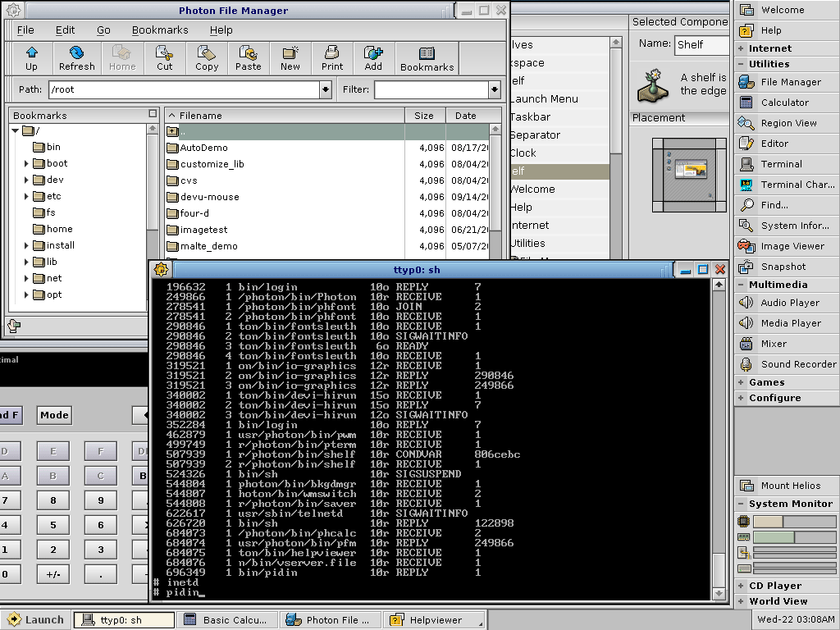840x630 pixels.
Task: Click the Launch button on taskbar
Action: tap(34, 620)
